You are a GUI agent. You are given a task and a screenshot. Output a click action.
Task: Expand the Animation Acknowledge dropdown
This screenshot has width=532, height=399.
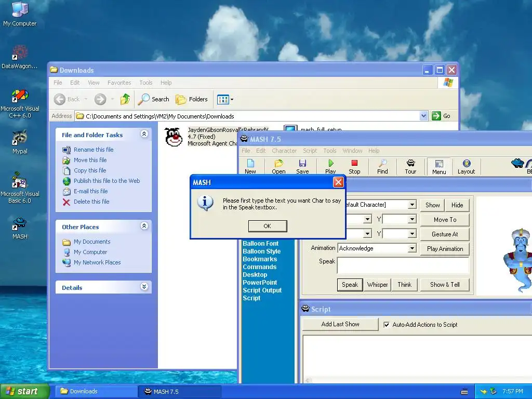[x=412, y=248]
